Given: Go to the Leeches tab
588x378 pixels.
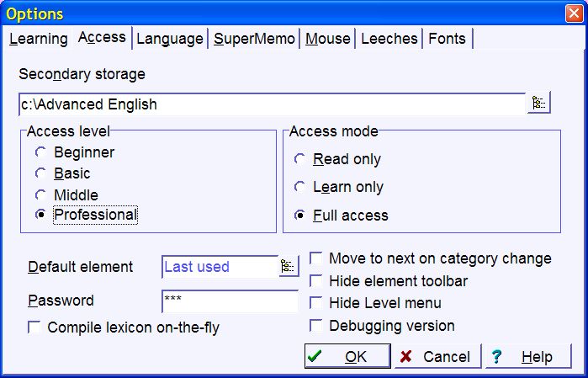Looking at the screenshot, I should click(x=389, y=39).
